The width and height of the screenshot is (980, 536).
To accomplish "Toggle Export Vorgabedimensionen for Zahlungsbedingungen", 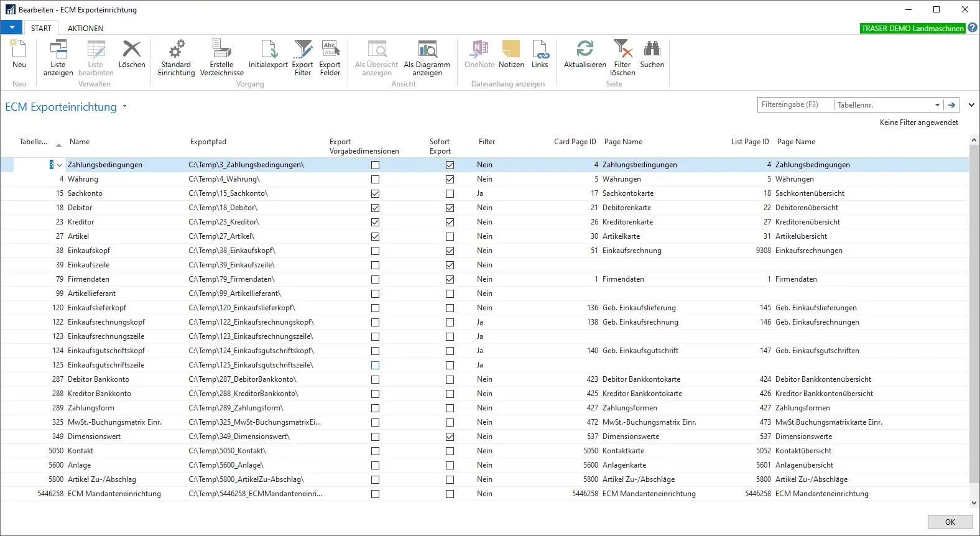I will pos(375,165).
